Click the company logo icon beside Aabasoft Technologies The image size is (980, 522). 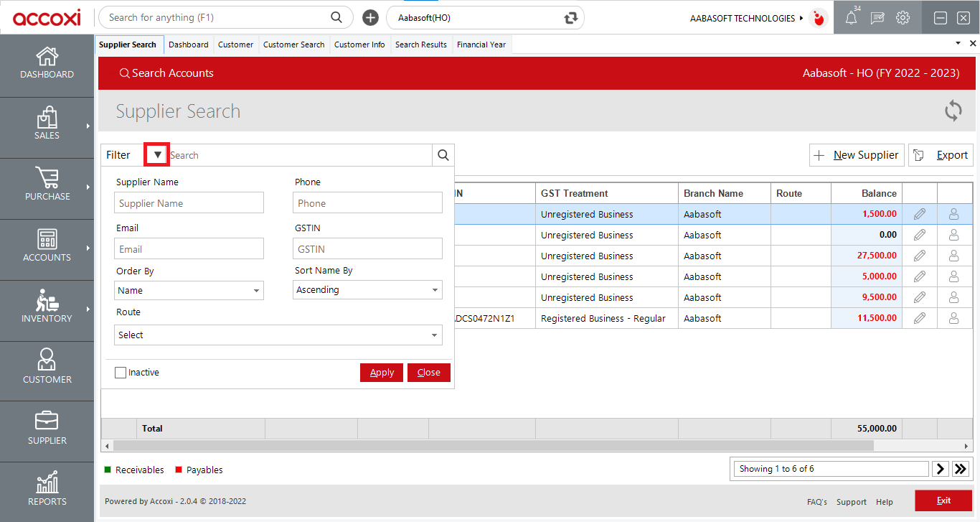click(818, 18)
